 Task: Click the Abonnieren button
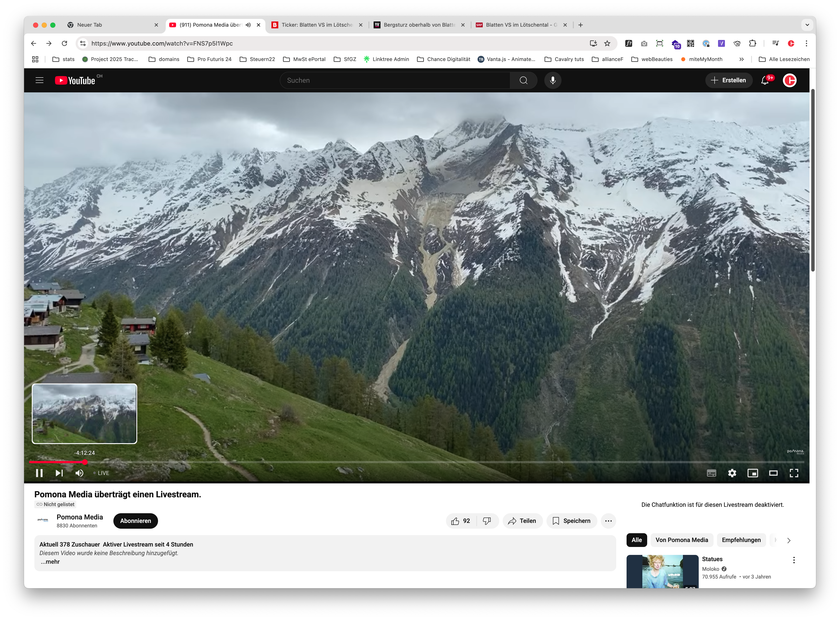point(135,521)
